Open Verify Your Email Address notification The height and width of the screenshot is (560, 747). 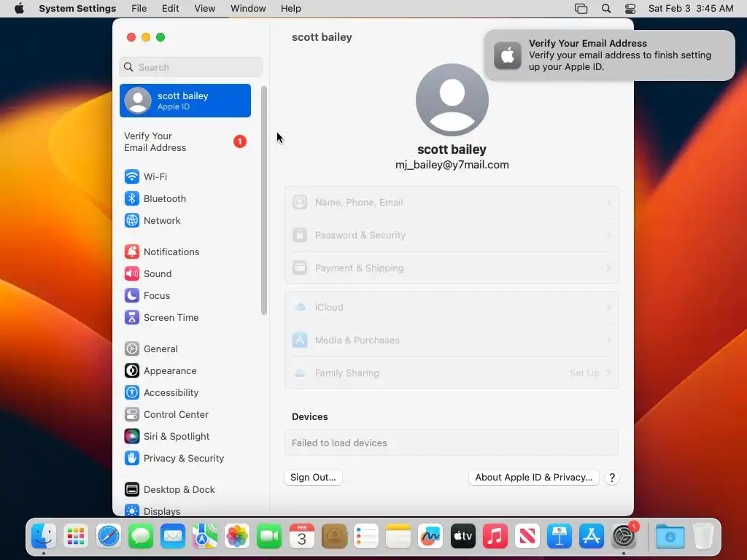pos(609,55)
